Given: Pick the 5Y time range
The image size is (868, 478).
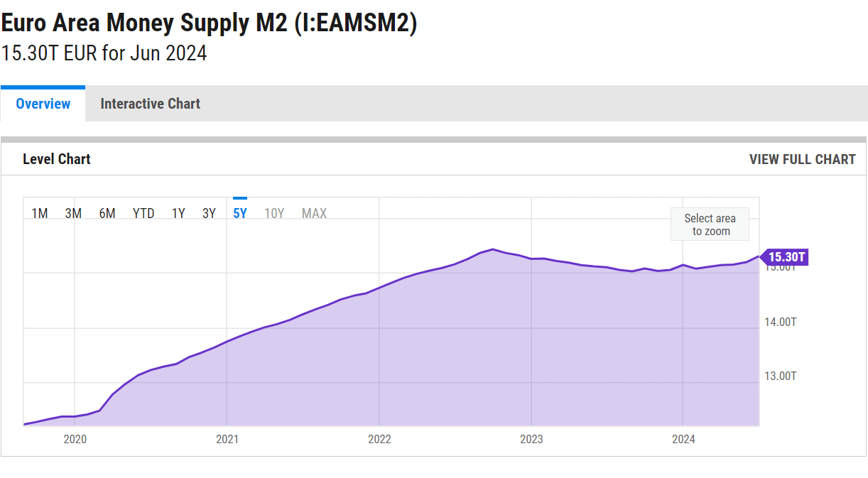Looking at the screenshot, I should tap(240, 214).
